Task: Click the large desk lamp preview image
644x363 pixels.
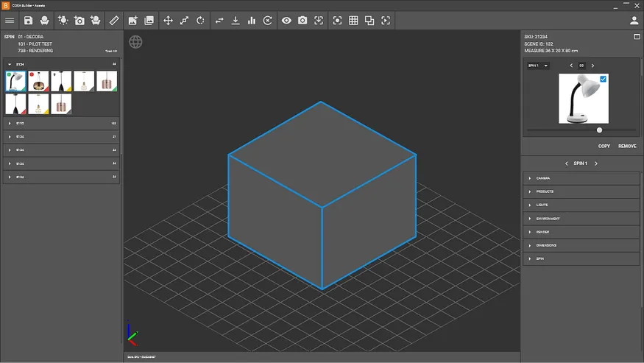Action: [584, 99]
